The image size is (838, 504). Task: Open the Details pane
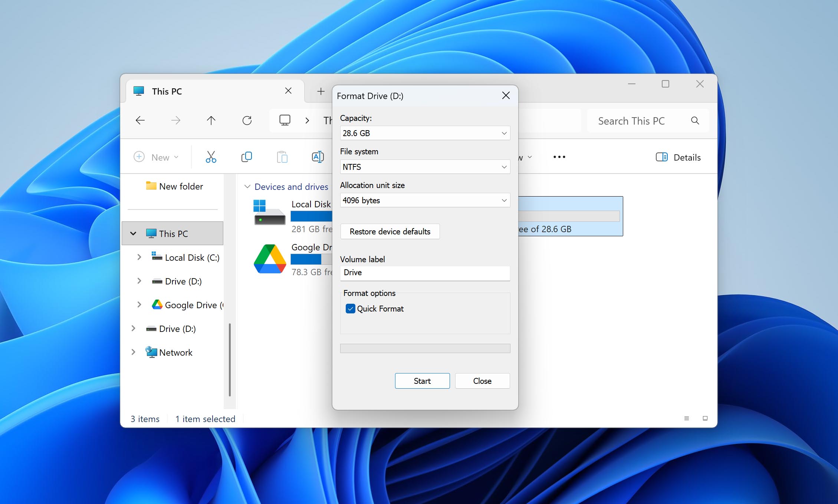pyautogui.click(x=678, y=157)
